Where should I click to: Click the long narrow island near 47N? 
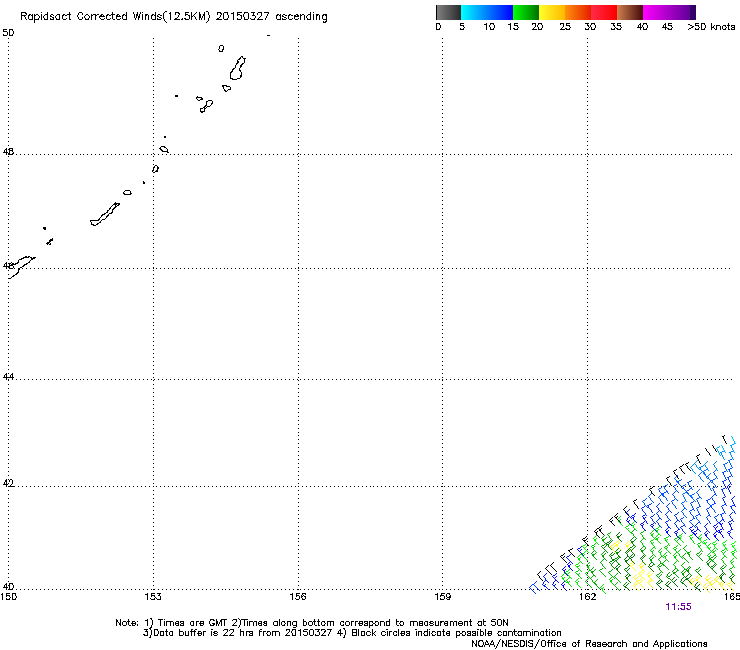click(105, 214)
